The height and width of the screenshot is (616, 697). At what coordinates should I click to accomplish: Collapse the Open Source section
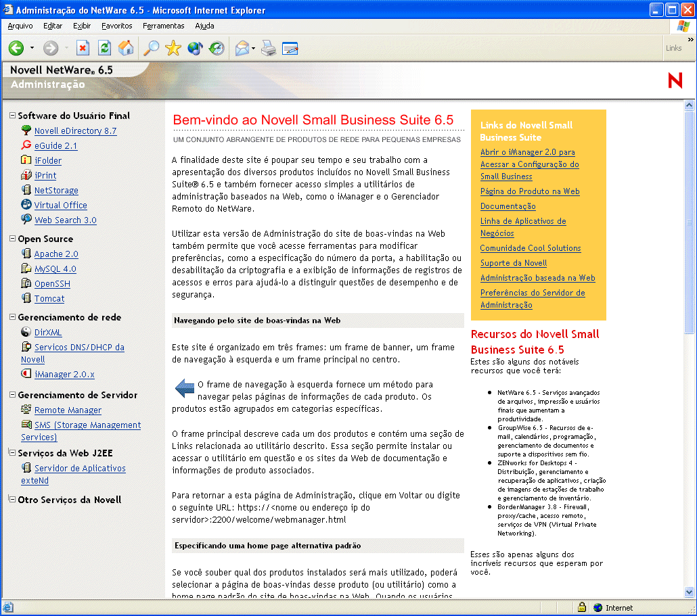(x=12, y=239)
